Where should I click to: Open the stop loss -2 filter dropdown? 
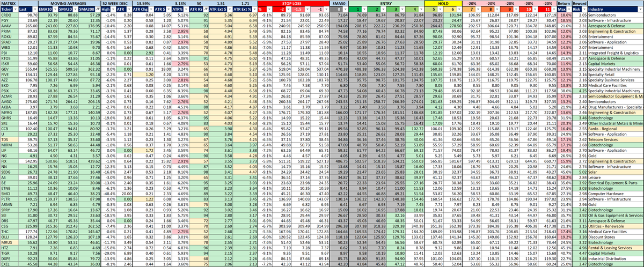pos(288,9)
